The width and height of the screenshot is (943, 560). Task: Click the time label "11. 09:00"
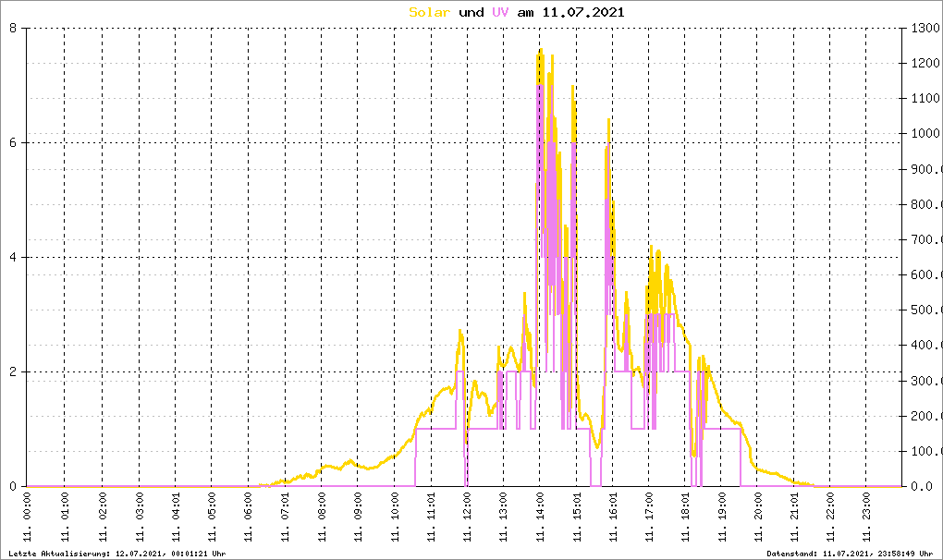[359, 517]
